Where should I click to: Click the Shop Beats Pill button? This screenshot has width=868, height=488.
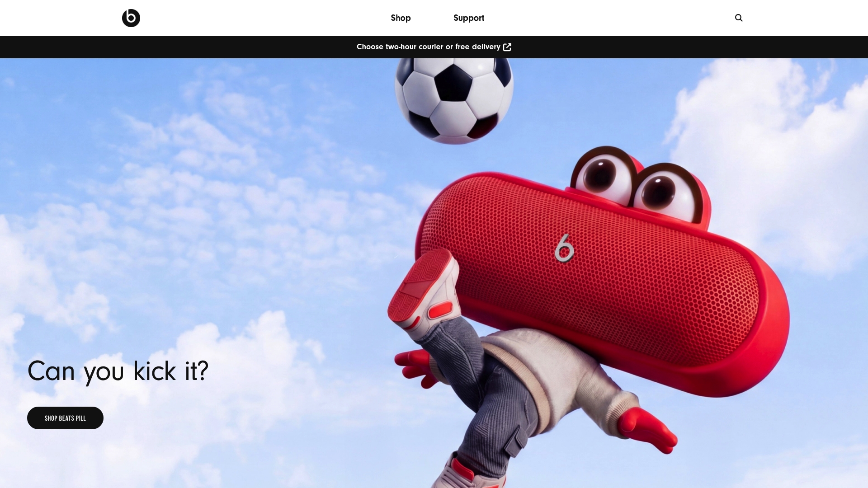65,418
